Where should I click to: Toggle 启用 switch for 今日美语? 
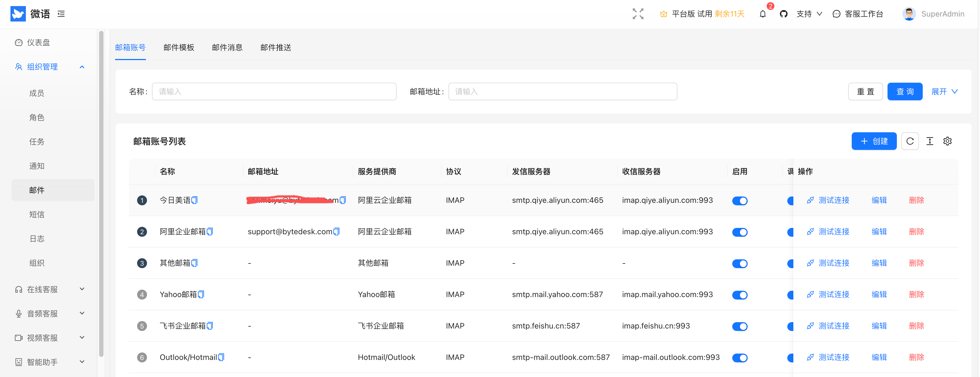pos(740,201)
